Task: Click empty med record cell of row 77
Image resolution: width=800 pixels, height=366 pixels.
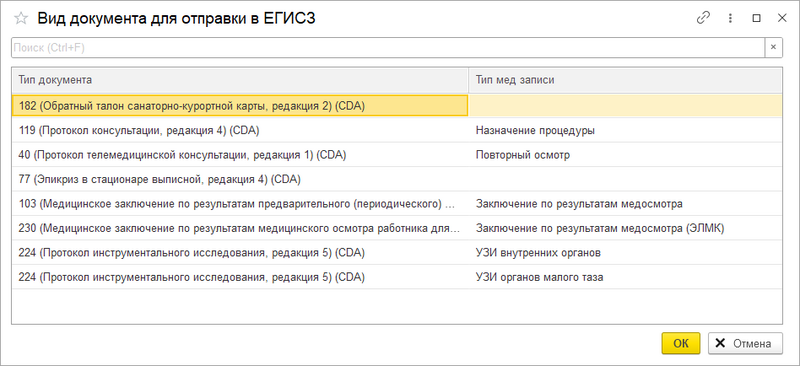Action: pos(625,179)
